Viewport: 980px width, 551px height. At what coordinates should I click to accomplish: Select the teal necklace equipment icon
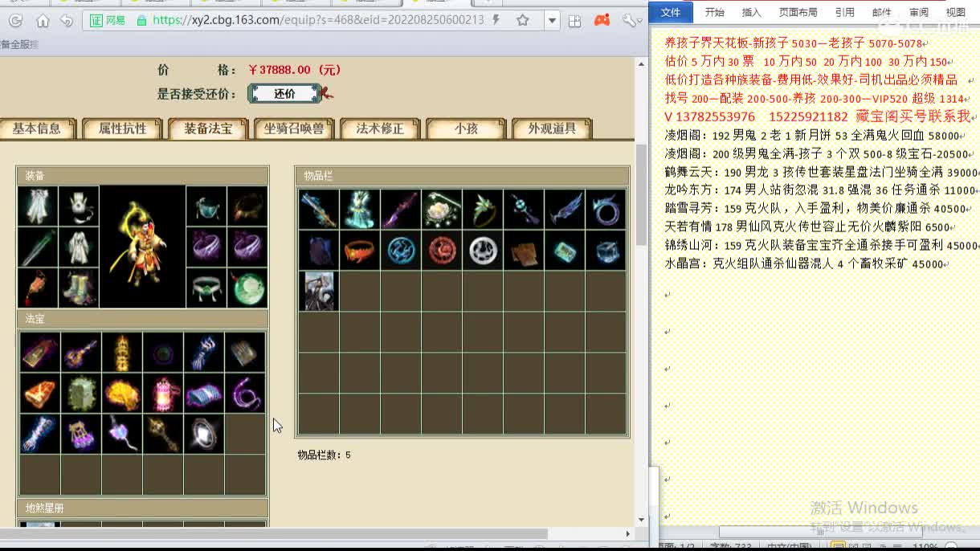[206, 206]
